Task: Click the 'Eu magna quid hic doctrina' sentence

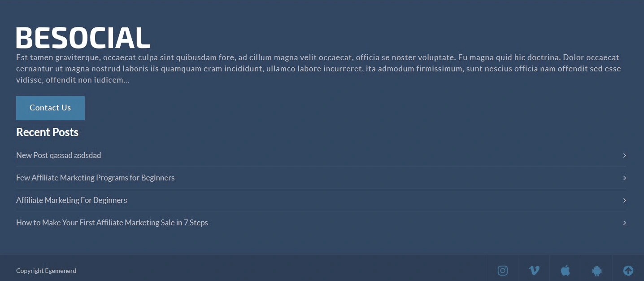Action: (509, 57)
